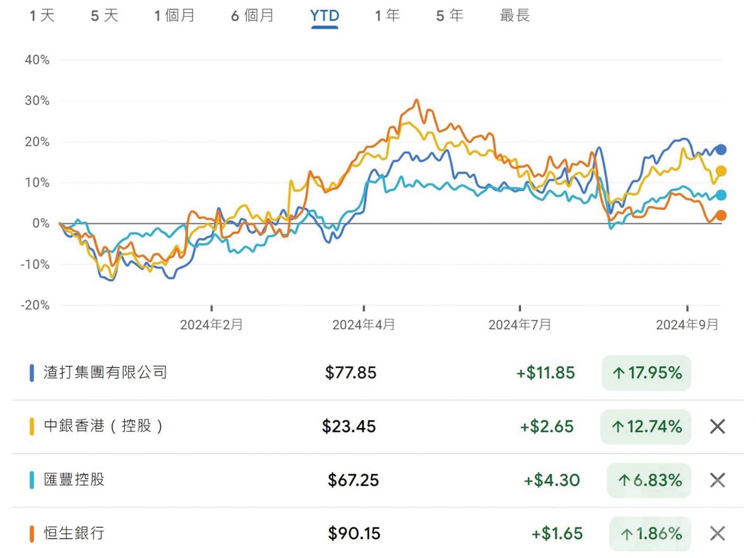The height and width of the screenshot is (558, 756).
Task: Select the 1 天 time range tab
Action: [42, 16]
